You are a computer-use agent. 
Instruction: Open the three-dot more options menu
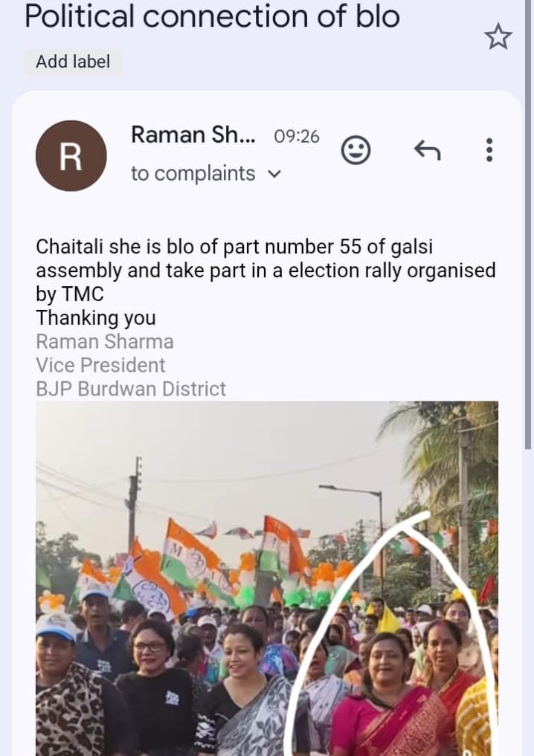(489, 151)
